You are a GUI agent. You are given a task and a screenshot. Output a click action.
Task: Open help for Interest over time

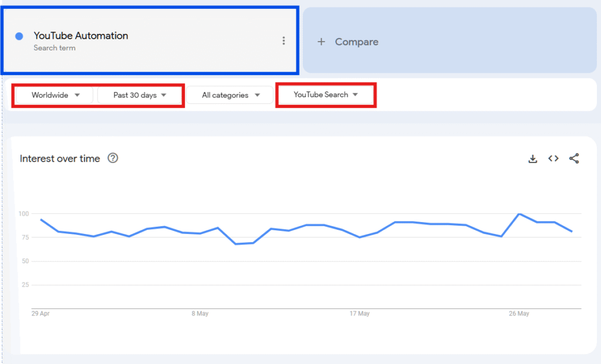113,158
